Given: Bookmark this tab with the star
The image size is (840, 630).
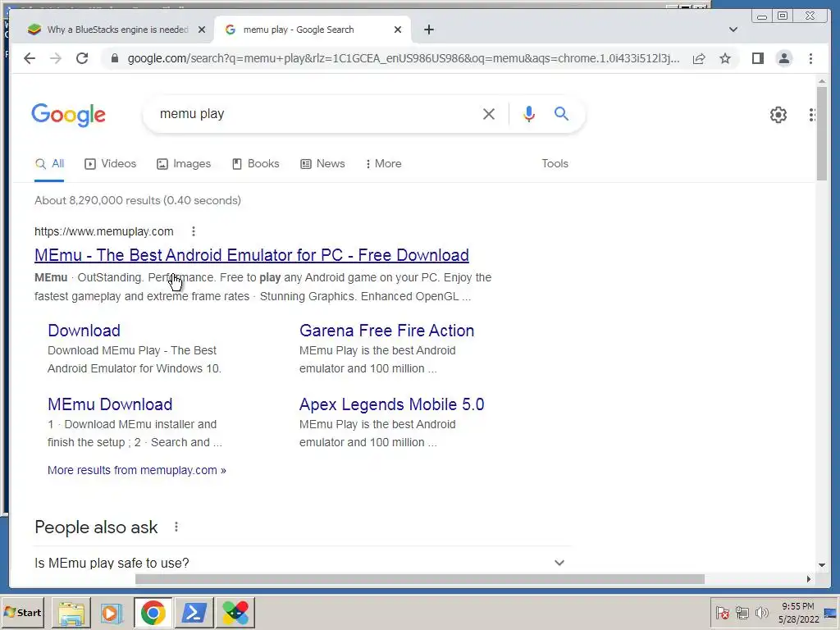Looking at the screenshot, I should coord(725,58).
